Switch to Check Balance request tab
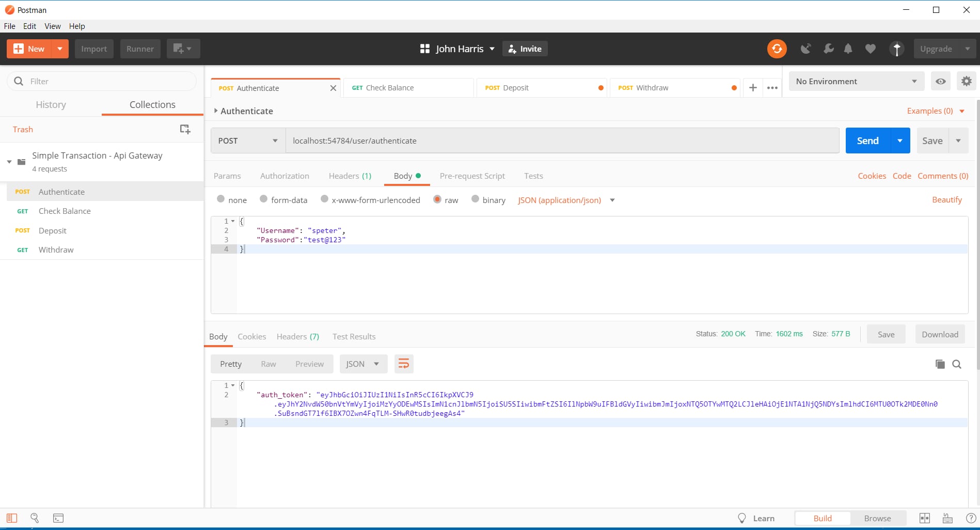Screen dimensions: 980x530 click(409, 88)
